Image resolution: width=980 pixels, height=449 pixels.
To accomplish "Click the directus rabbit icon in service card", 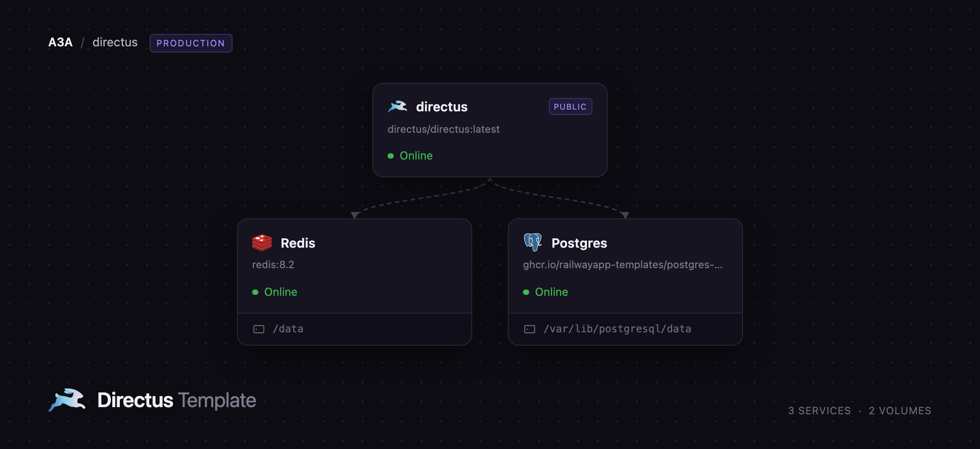I will (x=397, y=106).
